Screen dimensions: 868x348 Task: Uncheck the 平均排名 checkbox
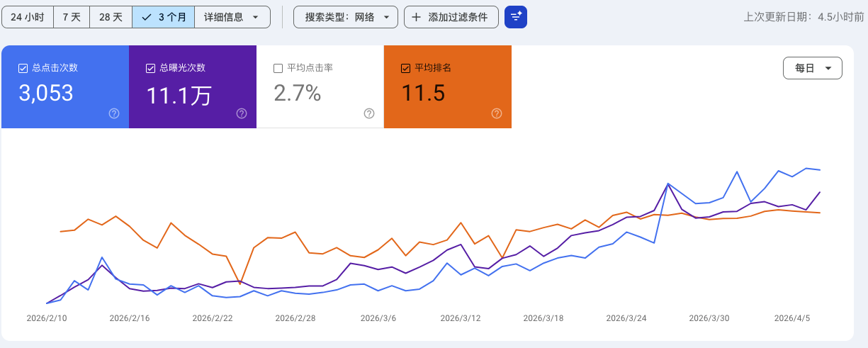click(x=405, y=68)
